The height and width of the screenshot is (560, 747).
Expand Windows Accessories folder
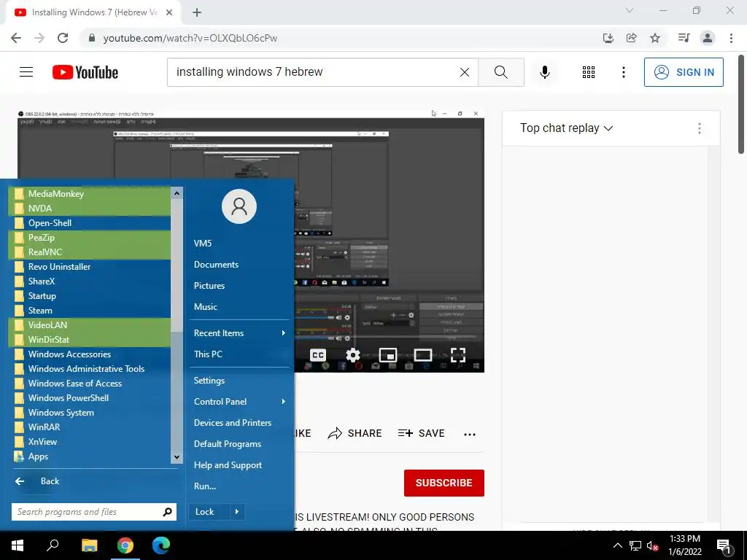coord(90,354)
